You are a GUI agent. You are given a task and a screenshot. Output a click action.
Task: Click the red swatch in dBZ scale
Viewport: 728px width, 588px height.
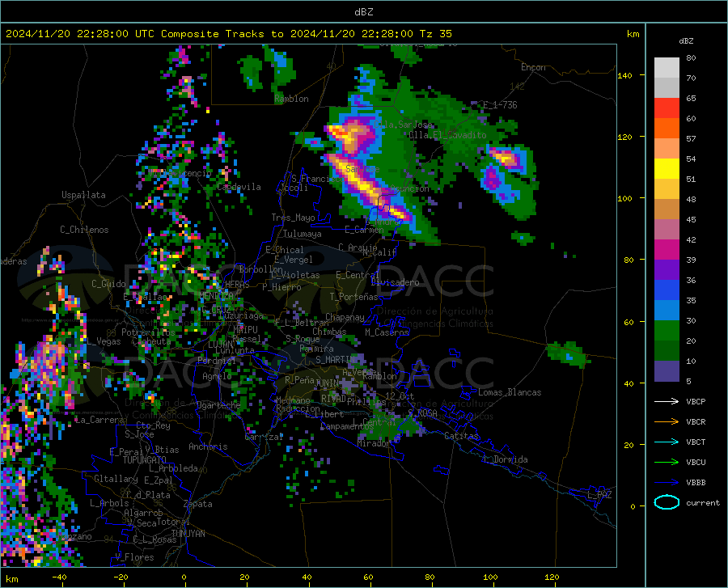click(667, 108)
